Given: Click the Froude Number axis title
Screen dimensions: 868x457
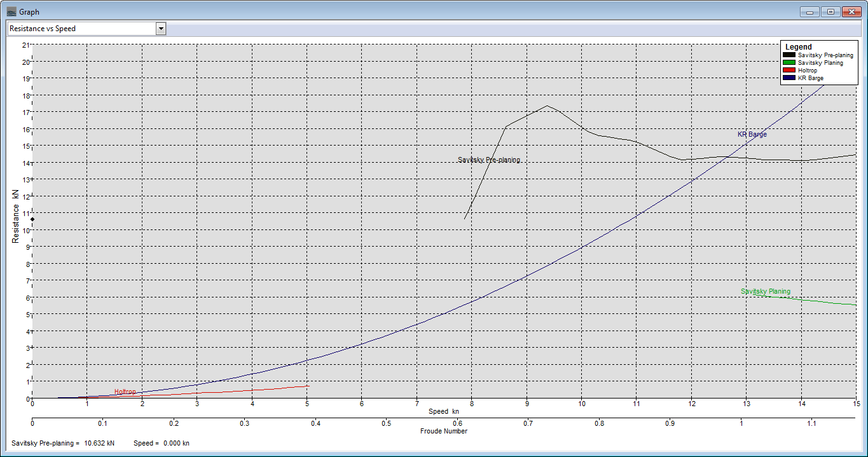Looking at the screenshot, I should tap(443, 431).
